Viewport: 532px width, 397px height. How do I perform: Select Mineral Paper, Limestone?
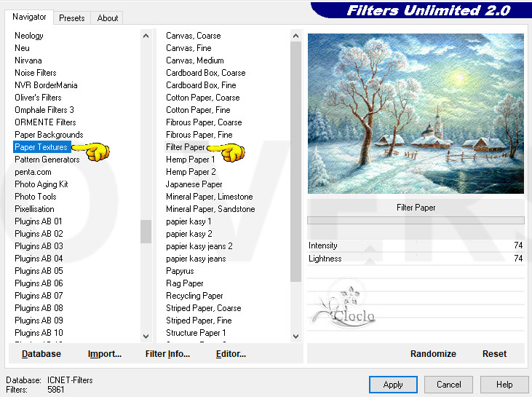coord(210,197)
